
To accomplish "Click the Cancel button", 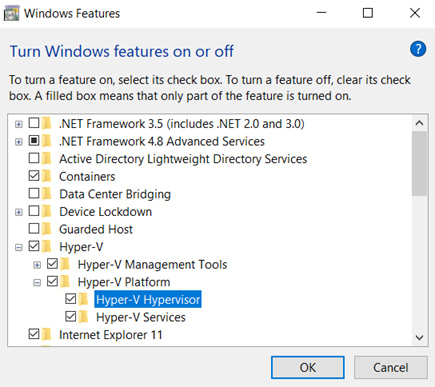I will point(391,367).
